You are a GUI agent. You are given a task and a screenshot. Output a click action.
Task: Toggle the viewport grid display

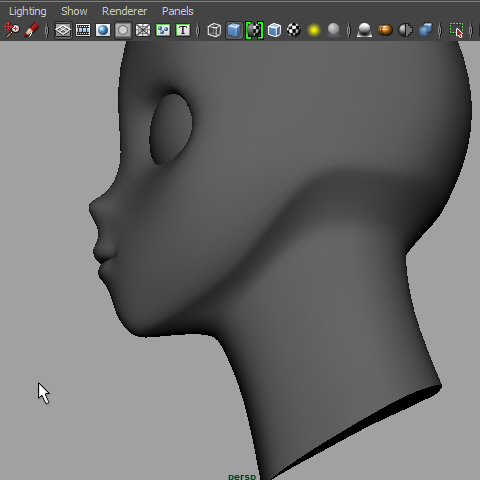click(x=63, y=30)
